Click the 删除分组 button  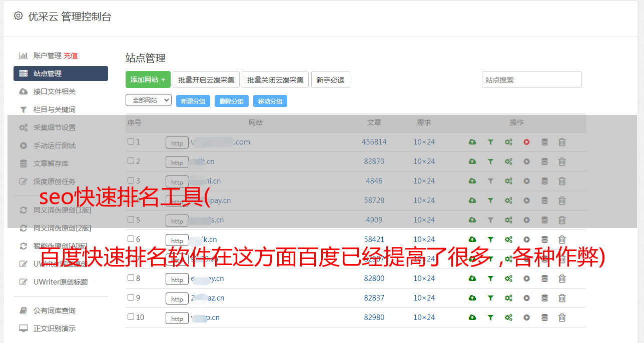coord(231,101)
